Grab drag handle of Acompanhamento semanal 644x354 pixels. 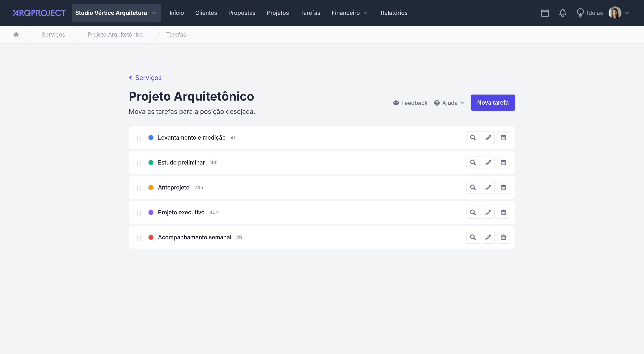(x=139, y=238)
